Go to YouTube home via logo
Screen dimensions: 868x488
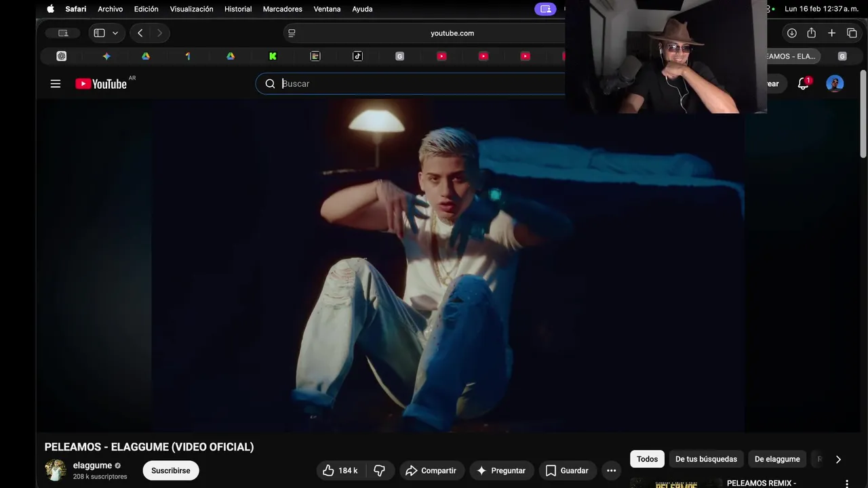[x=101, y=83]
